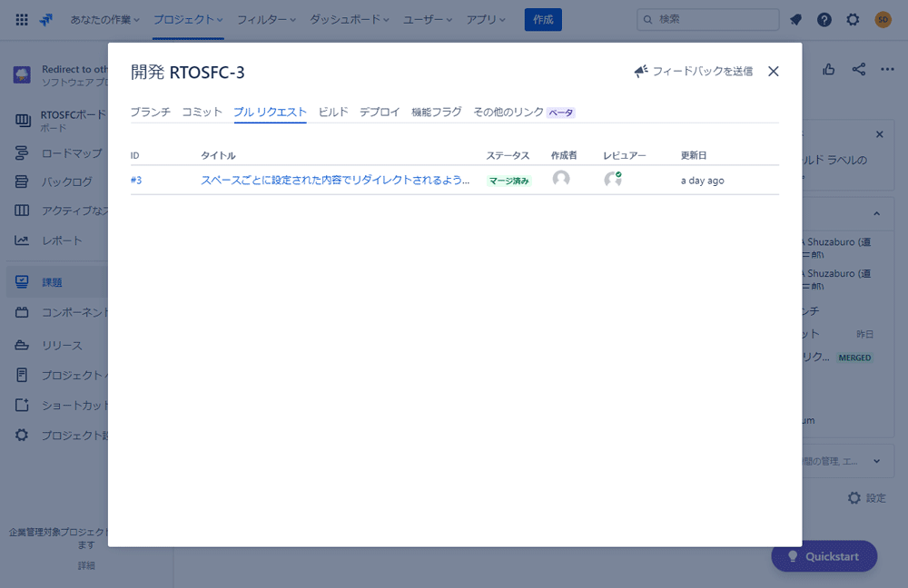Switch to the 機能フラグ tab
908x588 pixels.
[x=437, y=112]
